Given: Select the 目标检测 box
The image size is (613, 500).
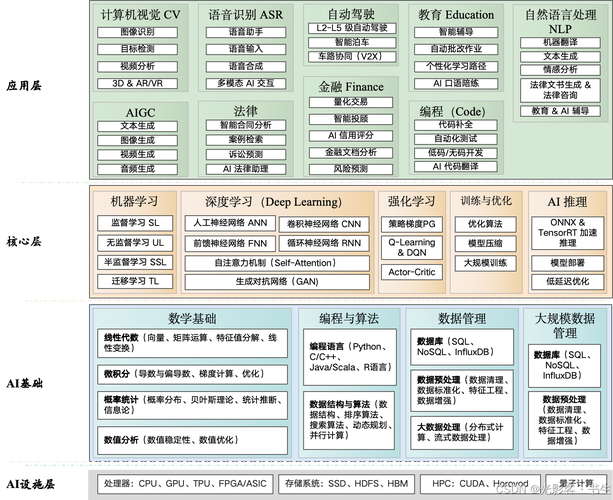Looking at the screenshot, I should click(x=137, y=49).
